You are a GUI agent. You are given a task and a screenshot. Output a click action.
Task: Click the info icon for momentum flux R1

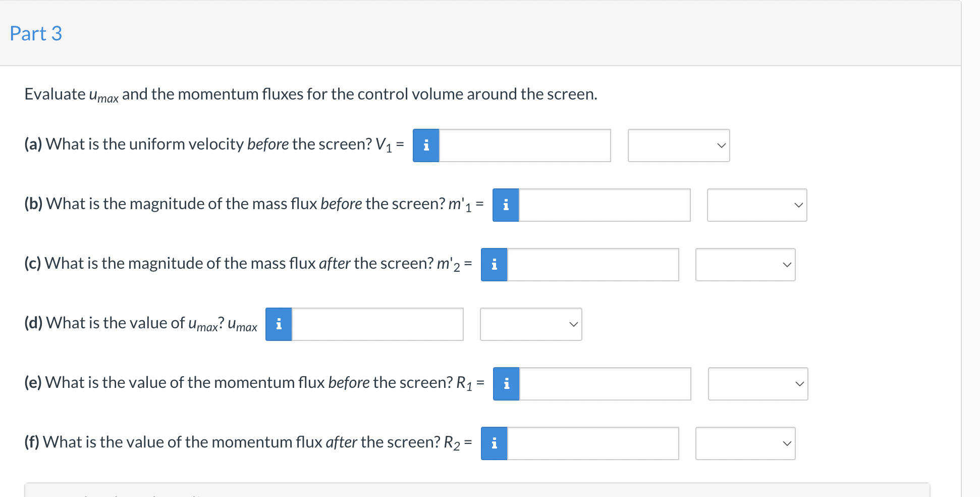(506, 384)
